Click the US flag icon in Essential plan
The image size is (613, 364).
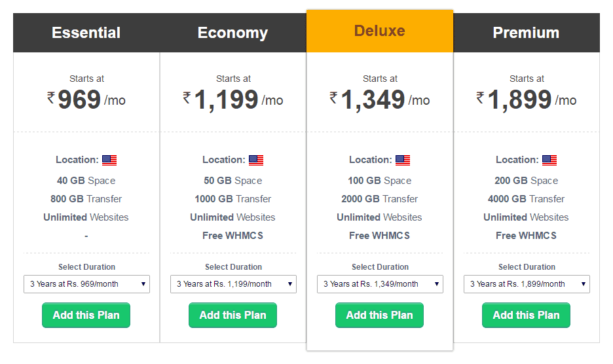109,160
